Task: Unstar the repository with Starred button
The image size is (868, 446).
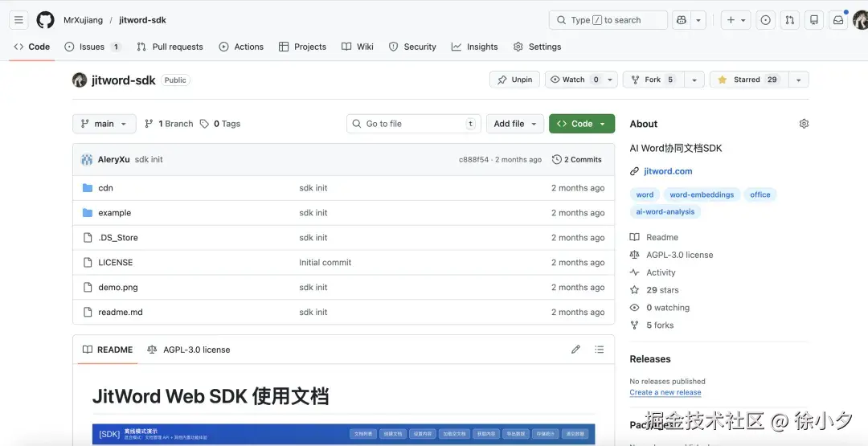Action: point(749,80)
